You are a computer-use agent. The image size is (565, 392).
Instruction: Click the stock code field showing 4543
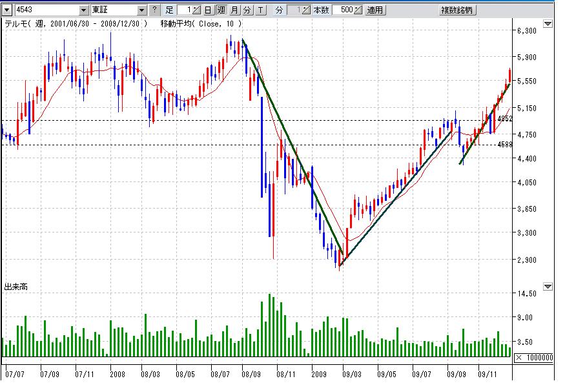pyautogui.click(x=45, y=10)
